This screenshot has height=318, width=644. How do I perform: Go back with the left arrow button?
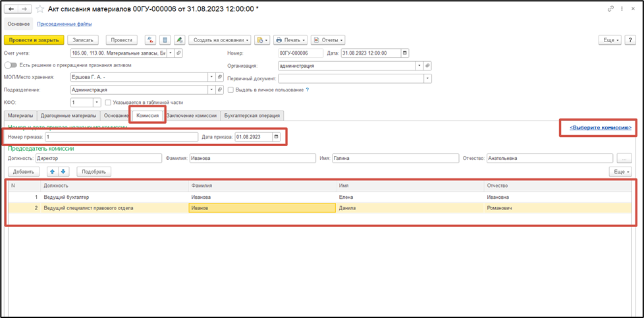tap(11, 9)
